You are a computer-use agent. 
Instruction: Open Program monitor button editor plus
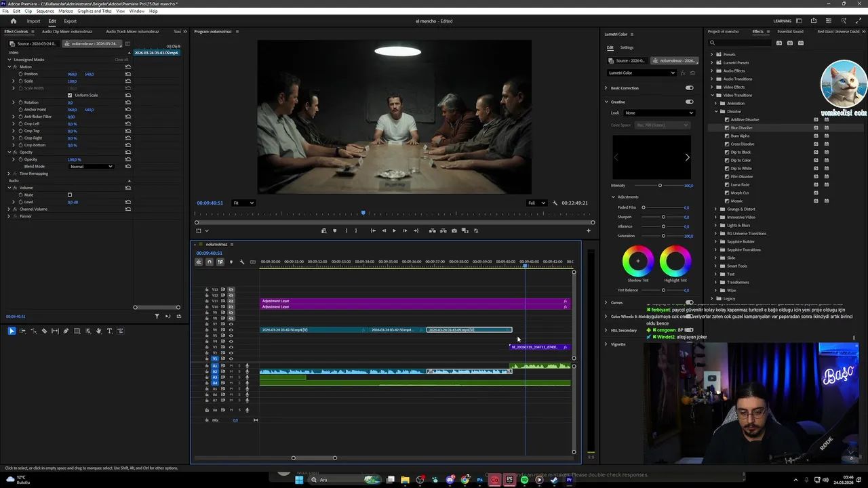[x=588, y=230]
